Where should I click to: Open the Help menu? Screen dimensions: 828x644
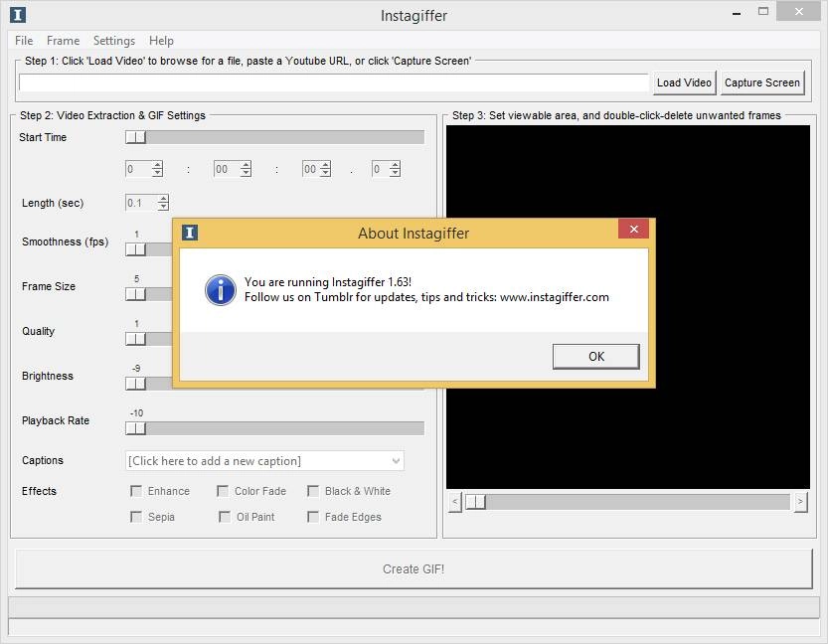161,41
